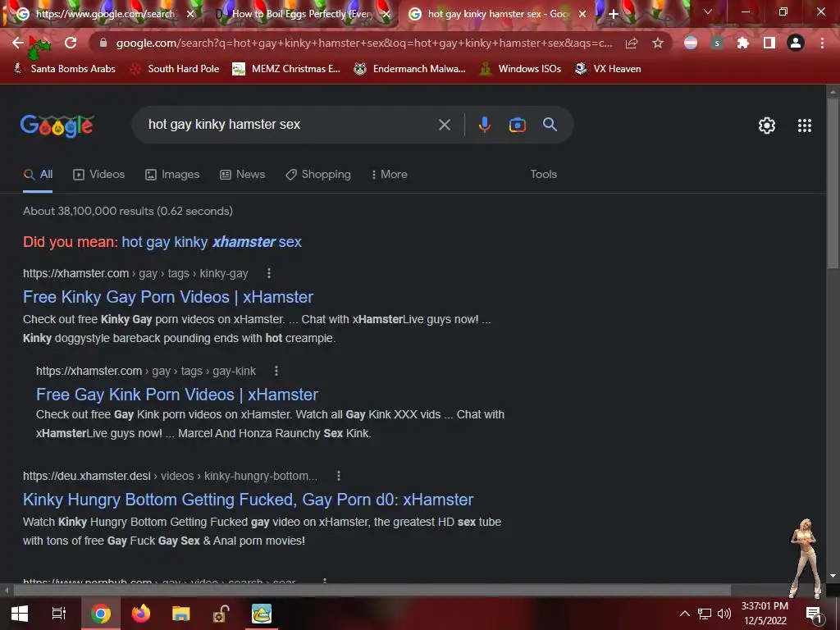Viewport: 840px width, 630px height.
Task: Open Google quick settings gear
Action: (767, 126)
